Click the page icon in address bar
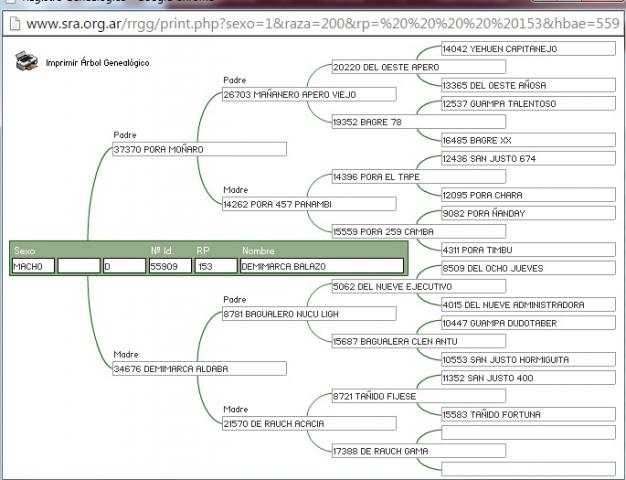 (13, 22)
